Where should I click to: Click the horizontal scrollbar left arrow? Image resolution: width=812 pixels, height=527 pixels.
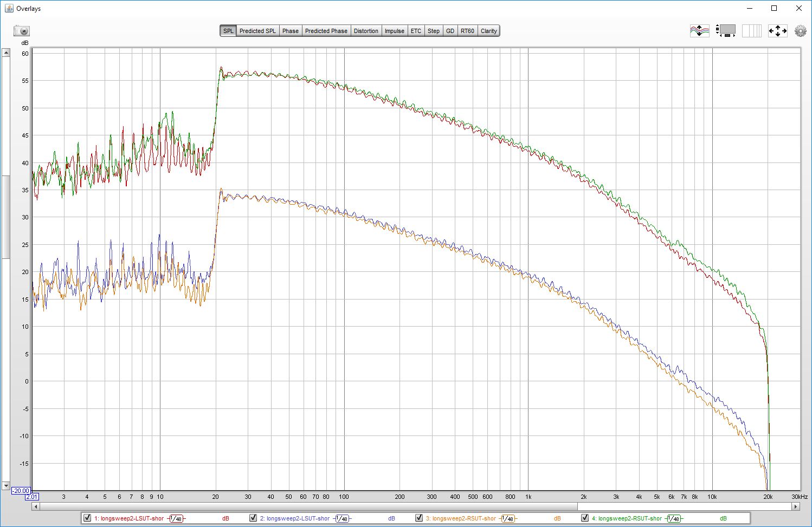(36, 506)
